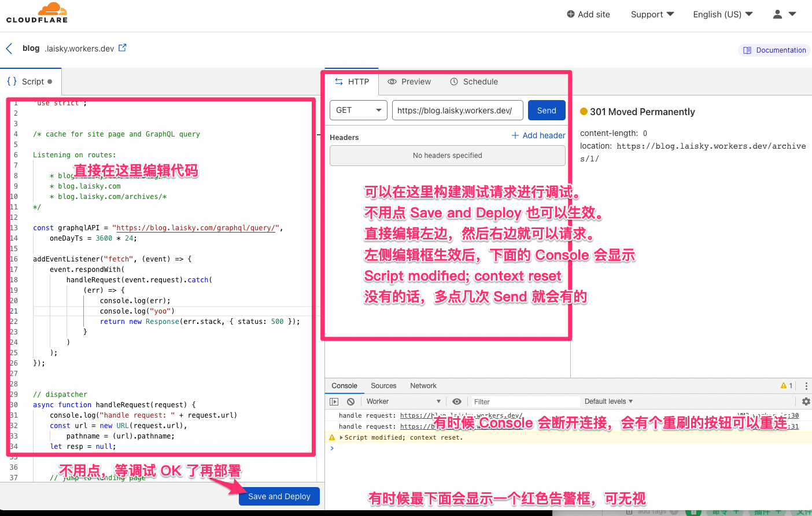Open console settings gear icon

coord(806,401)
